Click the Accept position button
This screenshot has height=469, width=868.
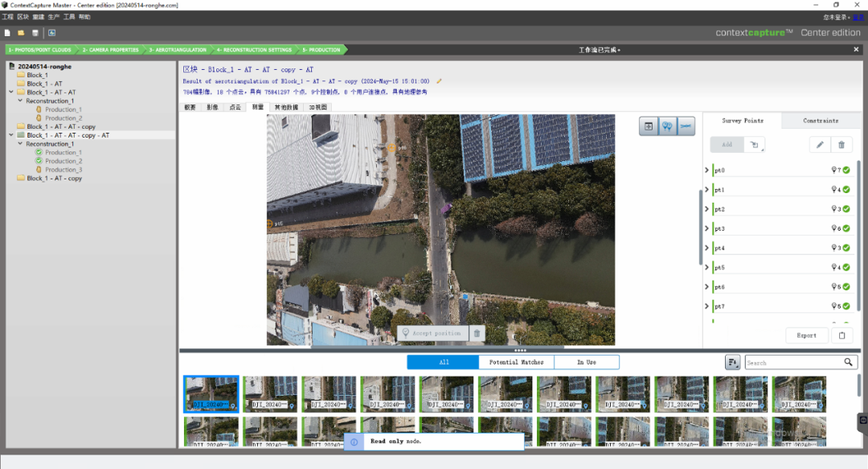tap(432, 333)
